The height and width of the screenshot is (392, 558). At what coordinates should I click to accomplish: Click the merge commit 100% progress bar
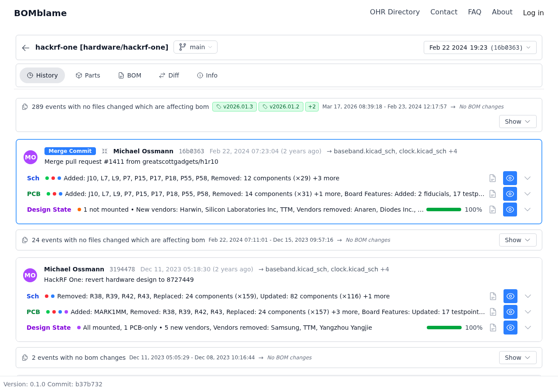pos(444,210)
